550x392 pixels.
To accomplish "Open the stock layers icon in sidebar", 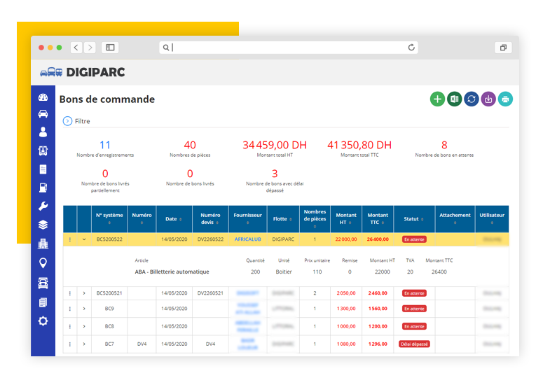I will (43, 225).
